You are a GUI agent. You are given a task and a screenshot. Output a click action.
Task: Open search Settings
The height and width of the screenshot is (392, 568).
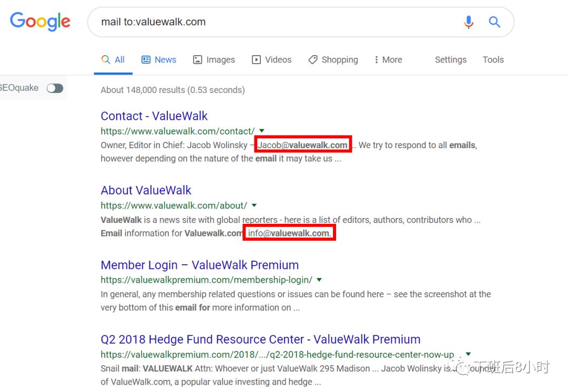[450, 60]
